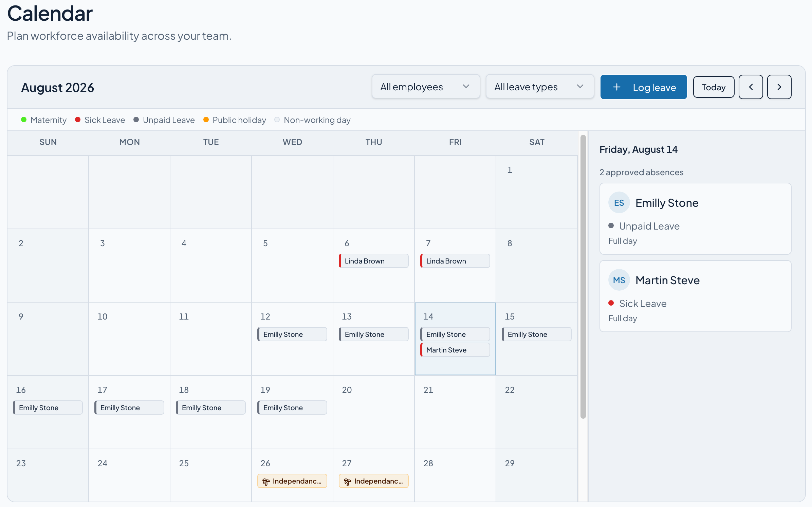Open Emilly Stone's leave on August 15
The width and height of the screenshot is (812, 507).
[536, 334]
